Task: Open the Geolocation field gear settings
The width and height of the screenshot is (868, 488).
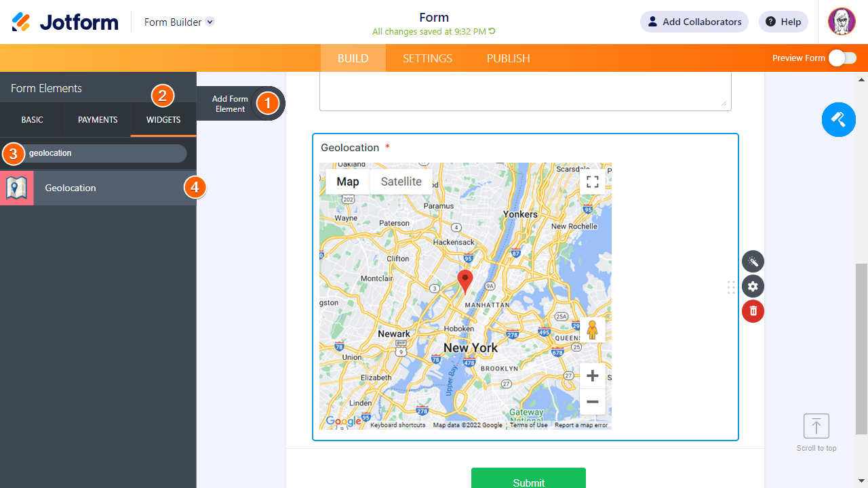Action: pyautogui.click(x=753, y=286)
